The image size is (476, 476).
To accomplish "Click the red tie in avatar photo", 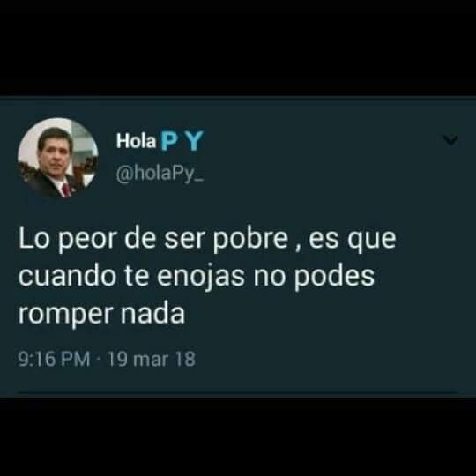I will [66, 190].
